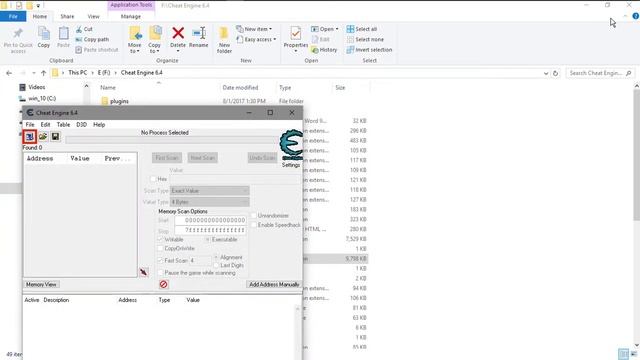Open Cheat Engine Help menu
The height and width of the screenshot is (360, 640).
click(x=99, y=124)
